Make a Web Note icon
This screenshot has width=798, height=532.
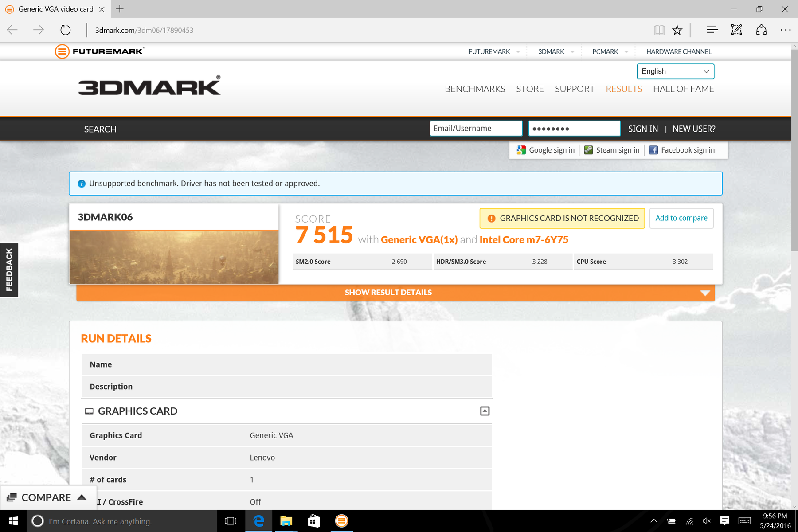click(736, 30)
